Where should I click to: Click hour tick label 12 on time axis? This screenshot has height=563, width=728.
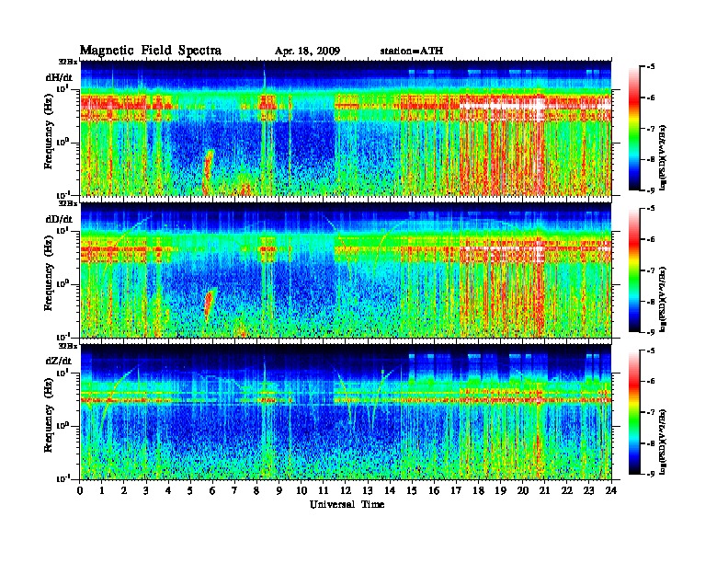click(346, 491)
